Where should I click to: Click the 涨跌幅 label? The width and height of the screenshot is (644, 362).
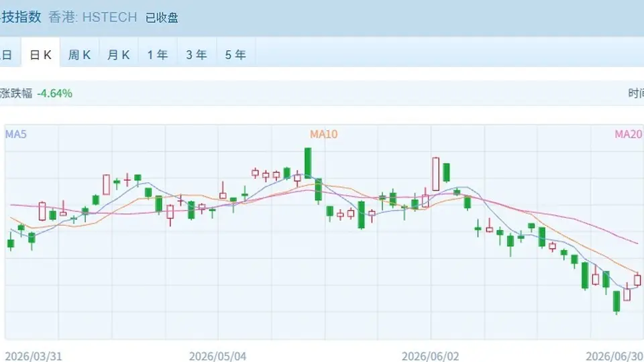coord(16,94)
